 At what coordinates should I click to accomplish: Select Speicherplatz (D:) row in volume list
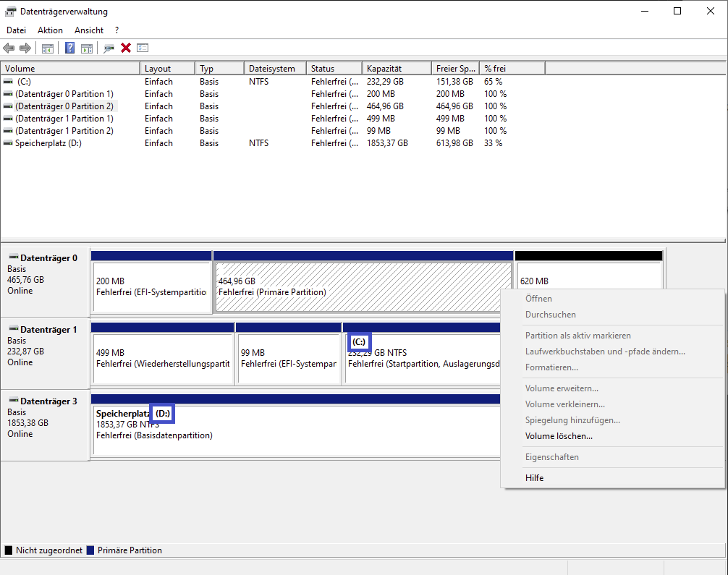[x=271, y=143]
